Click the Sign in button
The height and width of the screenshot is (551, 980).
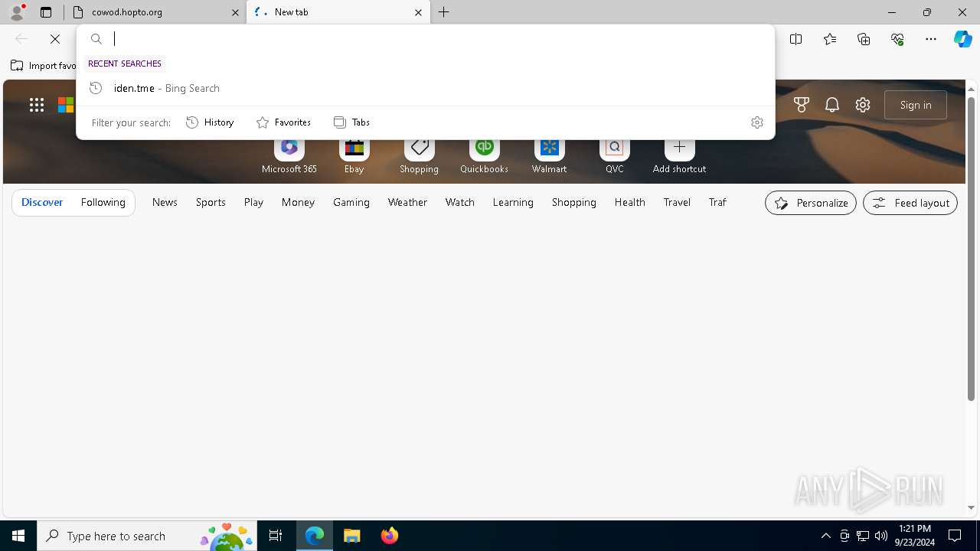point(916,105)
